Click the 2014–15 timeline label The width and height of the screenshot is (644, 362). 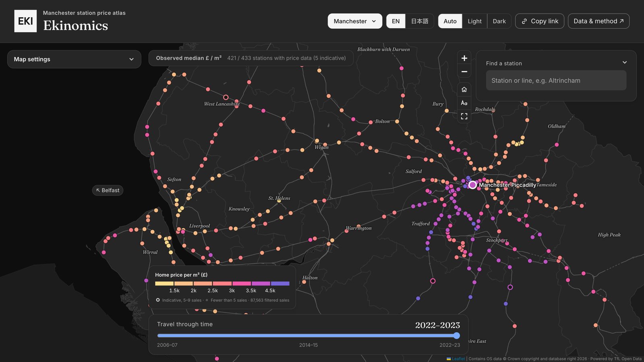tap(308, 345)
